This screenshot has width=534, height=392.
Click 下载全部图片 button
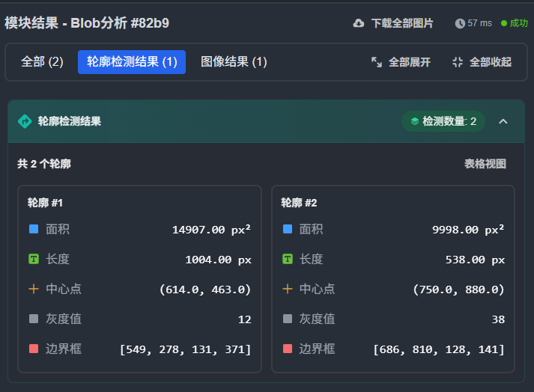click(x=393, y=23)
